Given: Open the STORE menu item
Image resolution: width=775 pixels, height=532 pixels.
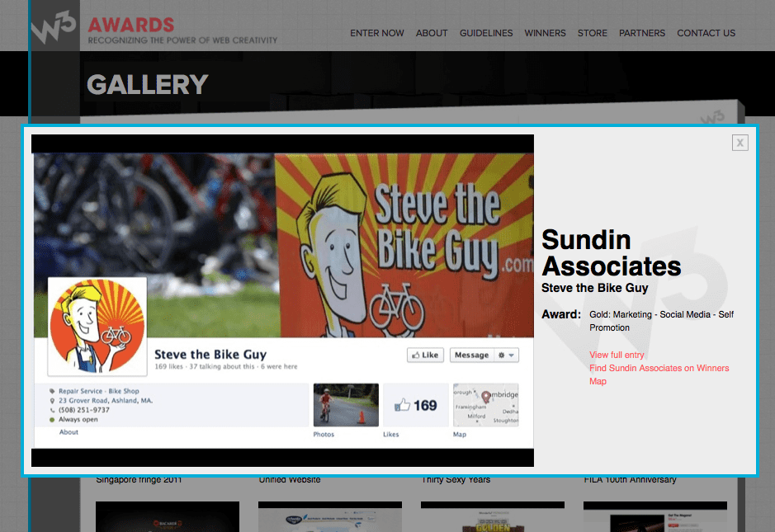Looking at the screenshot, I should click(x=593, y=33).
